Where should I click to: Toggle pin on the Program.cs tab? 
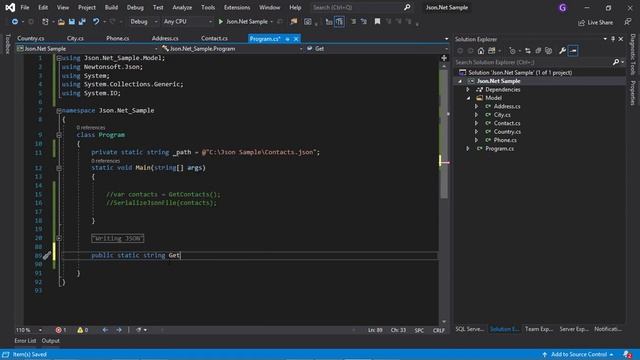[287, 39]
